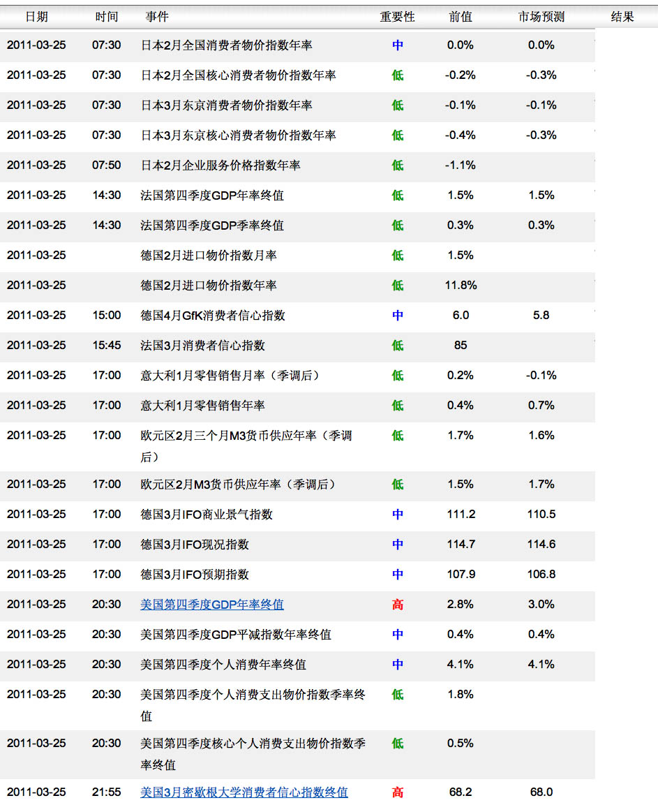Click previous value 114.7 for IFO现况指数
Screen dimensions: 658x812
click(x=461, y=545)
